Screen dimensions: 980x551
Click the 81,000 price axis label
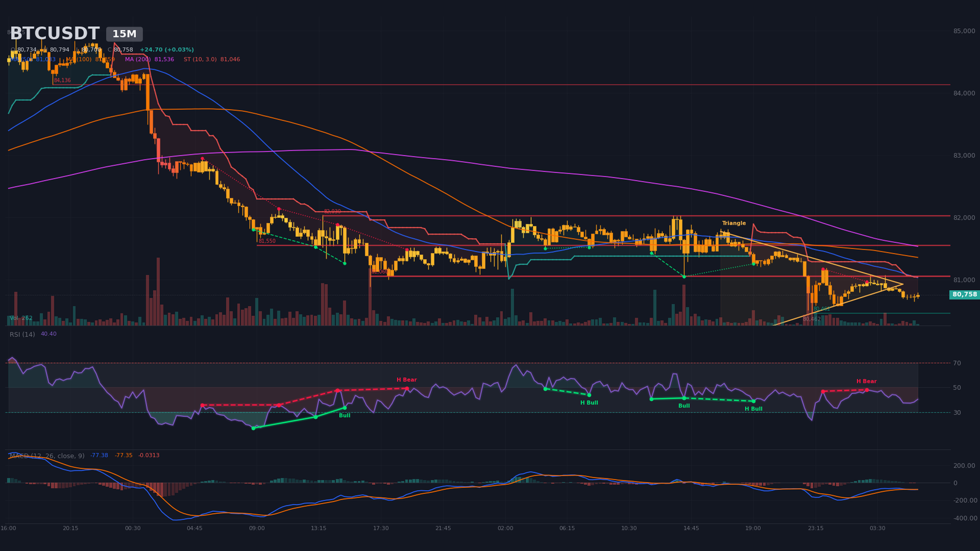tap(964, 280)
